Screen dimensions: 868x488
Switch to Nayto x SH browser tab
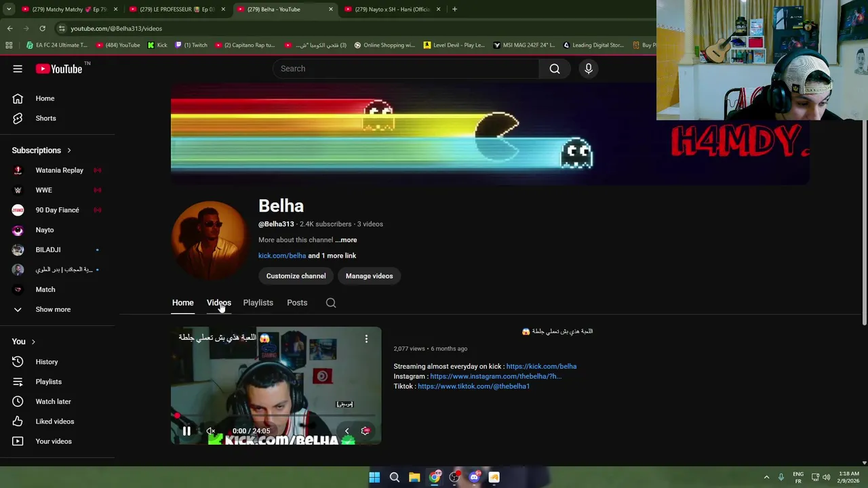point(393,9)
